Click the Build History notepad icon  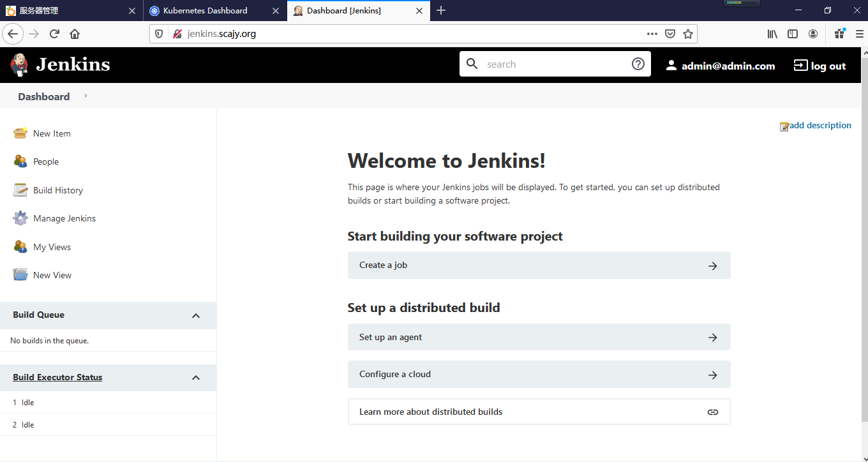pos(20,190)
